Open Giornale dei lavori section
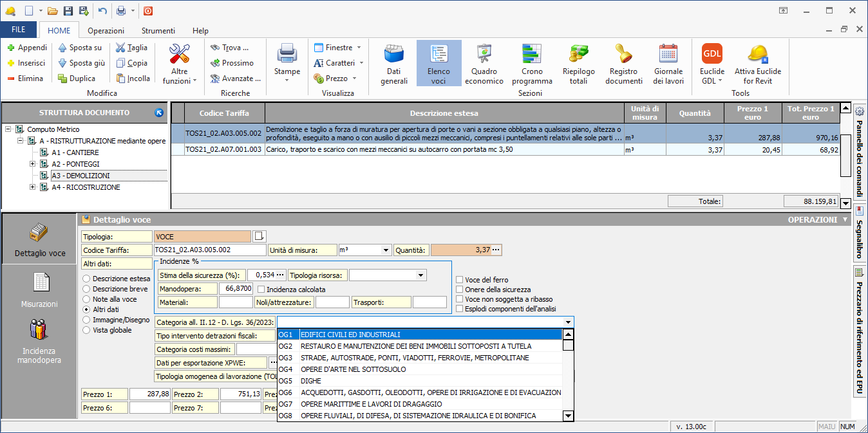The image size is (868, 433). (x=668, y=64)
